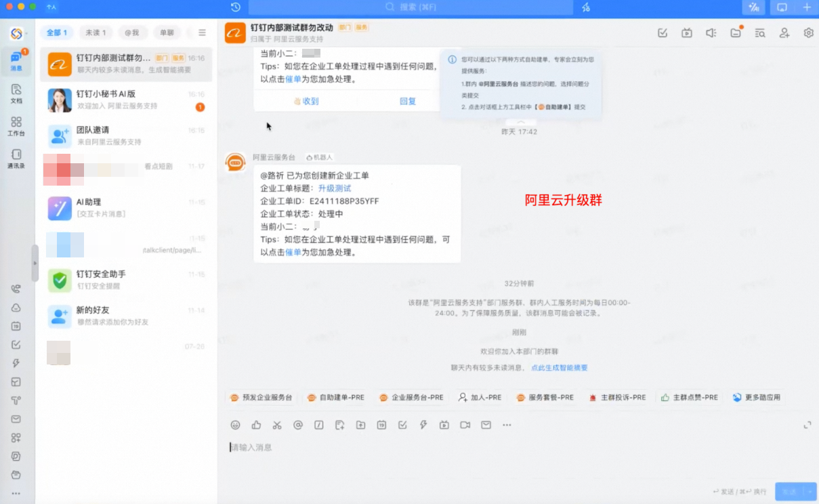Open the cloud drive icon in sidebar

click(16, 308)
